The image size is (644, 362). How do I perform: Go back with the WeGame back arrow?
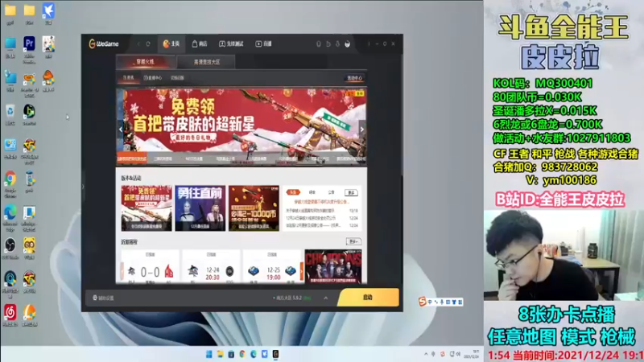138,44
